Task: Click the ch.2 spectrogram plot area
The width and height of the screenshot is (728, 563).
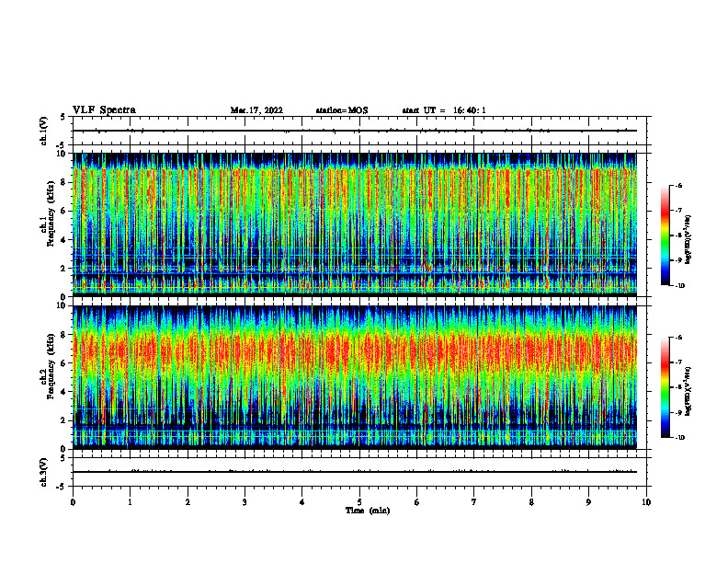Action: pyautogui.click(x=355, y=377)
